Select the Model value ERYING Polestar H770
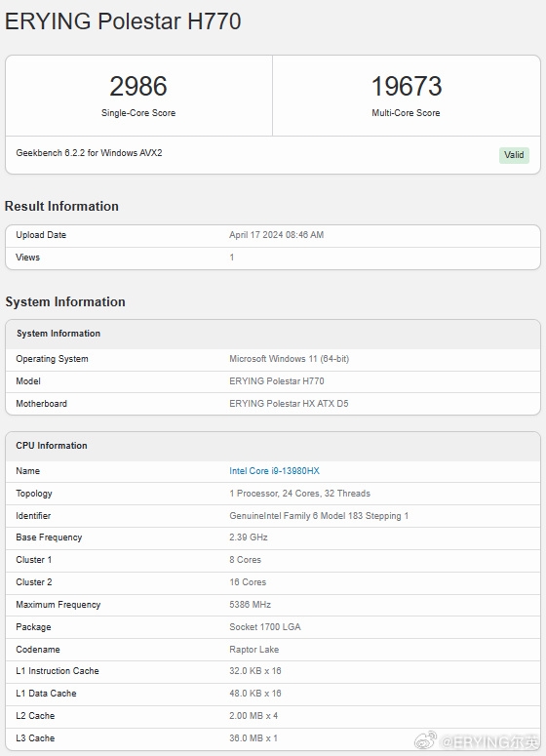This screenshot has width=546, height=756. tap(277, 380)
